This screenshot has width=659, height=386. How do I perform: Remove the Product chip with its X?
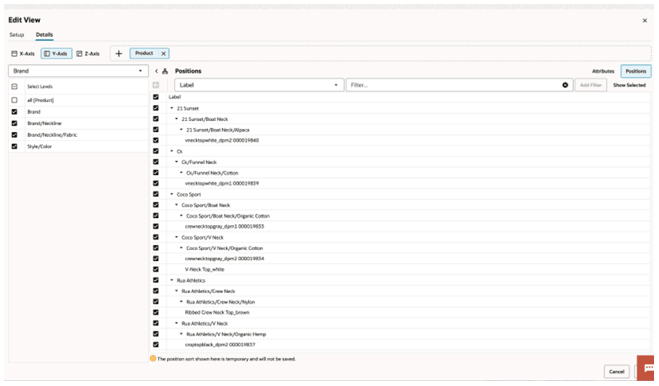(x=163, y=53)
